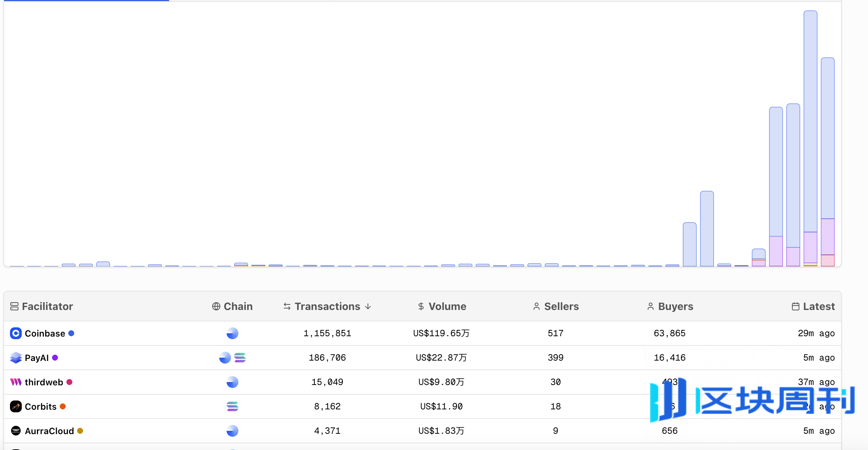
Task: Click the Base chain icon in Coinbase row
Action: (x=232, y=333)
